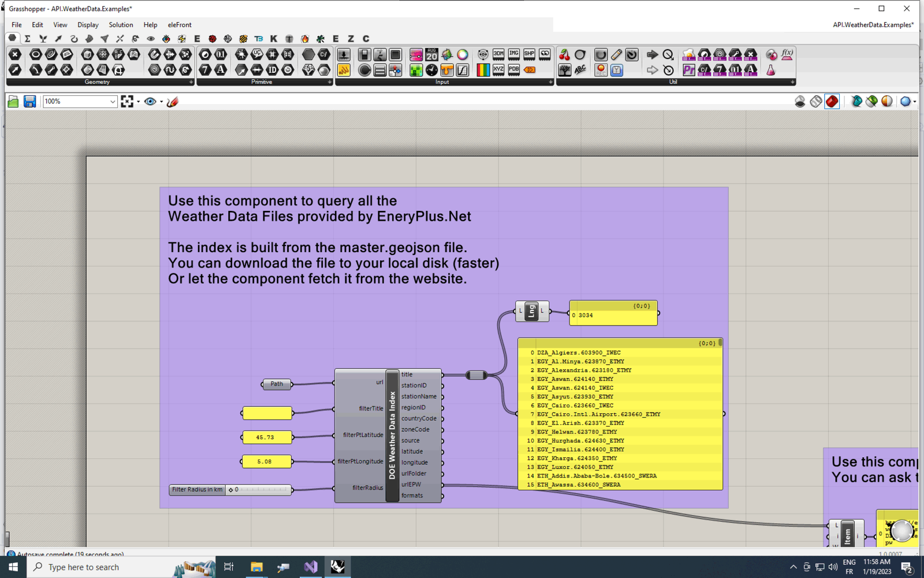
Task: Click the f(x) expression component icon
Action: [787, 54]
